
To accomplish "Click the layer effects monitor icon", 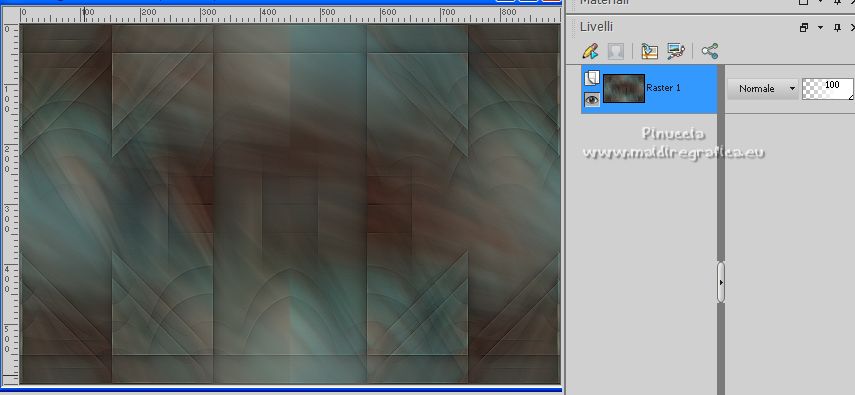I will point(676,52).
